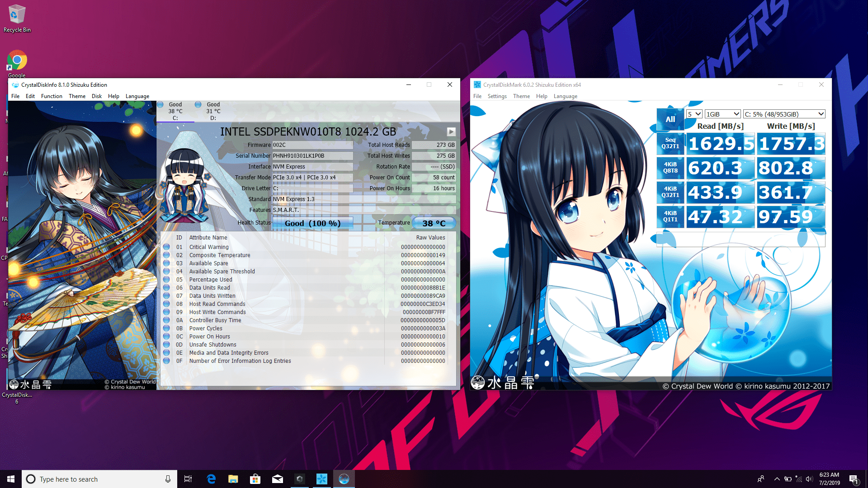The image size is (868, 488).
Task: Click the All benchmark button
Action: (x=670, y=119)
